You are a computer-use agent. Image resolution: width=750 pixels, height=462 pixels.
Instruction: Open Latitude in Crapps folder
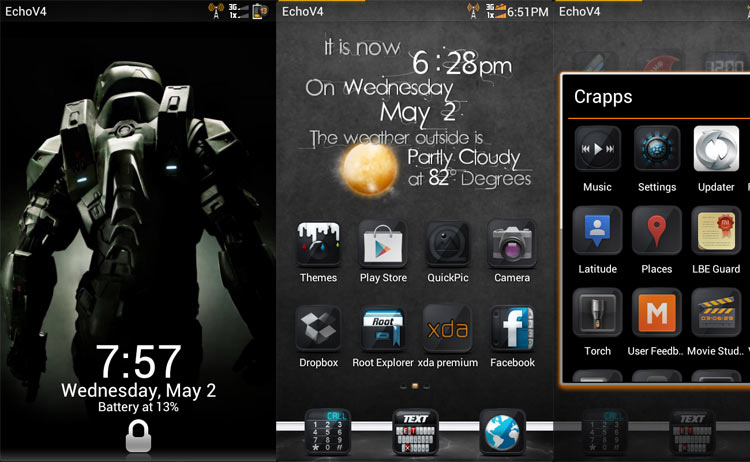click(x=597, y=231)
